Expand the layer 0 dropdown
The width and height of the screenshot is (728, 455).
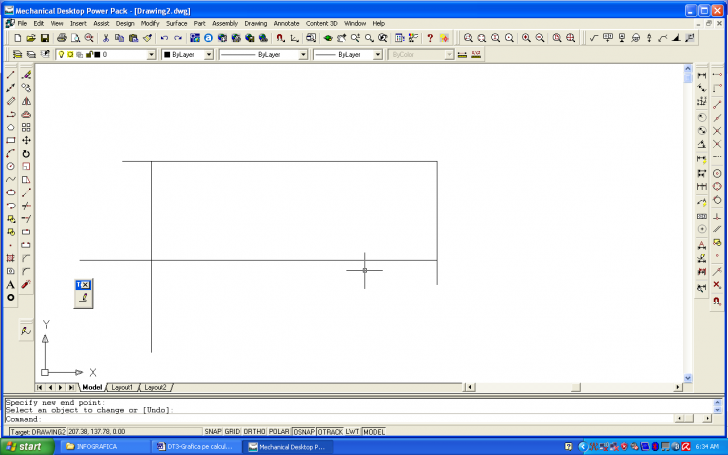pyautogui.click(x=151, y=55)
